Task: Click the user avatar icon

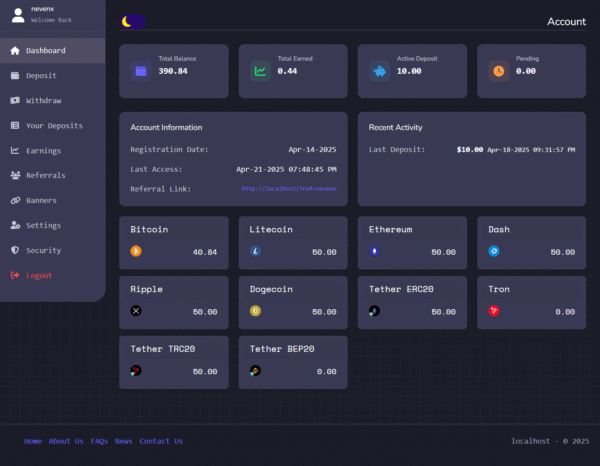Action: click(18, 15)
